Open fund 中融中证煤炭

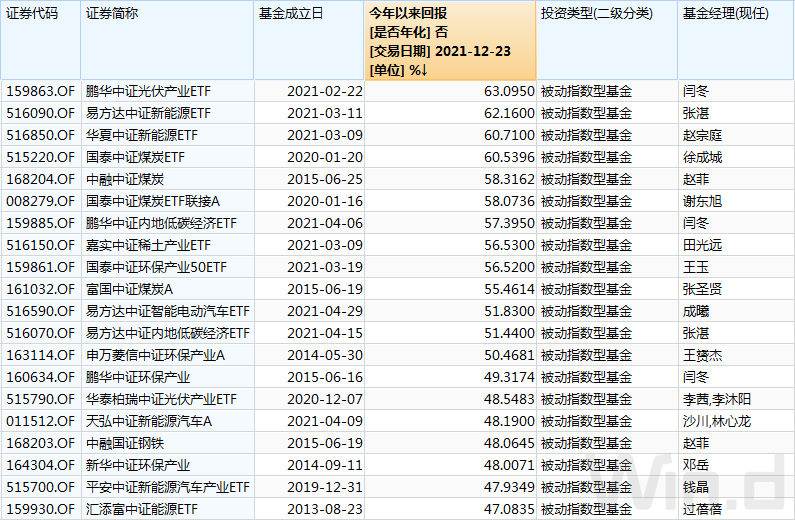point(125,179)
